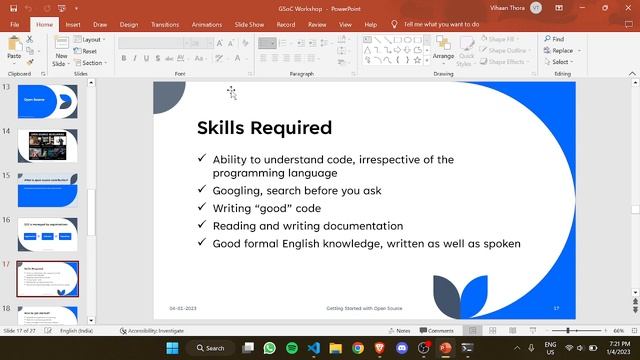Screen dimensions: 640x360
Task: Switch to the Insert tab
Action: (73, 24)
